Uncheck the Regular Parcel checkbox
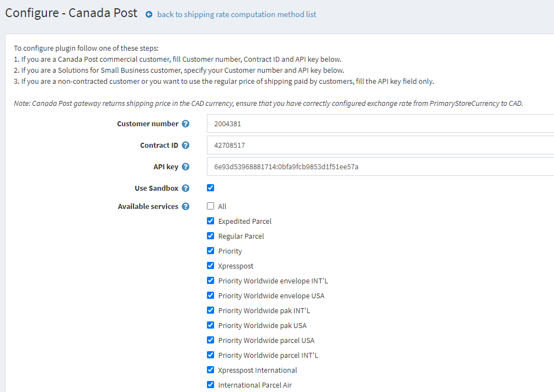The width and height of the screenshot is (554, 392). pyautogui.click(x=211, y=235)
